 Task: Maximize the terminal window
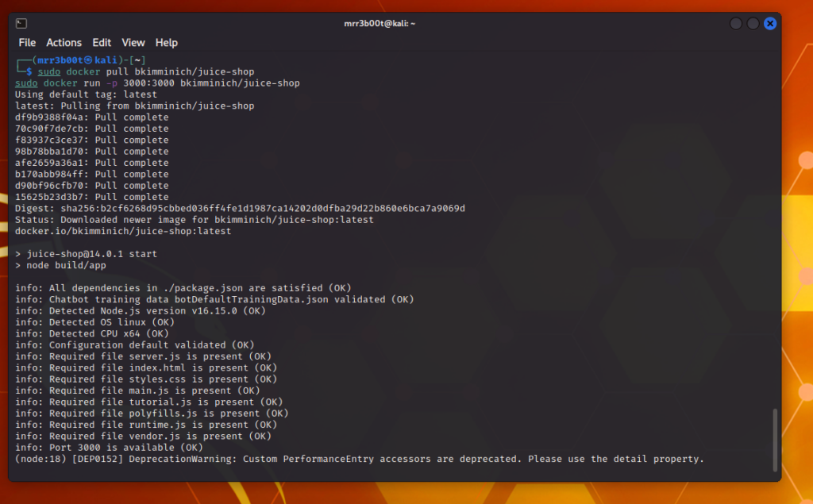753,23
